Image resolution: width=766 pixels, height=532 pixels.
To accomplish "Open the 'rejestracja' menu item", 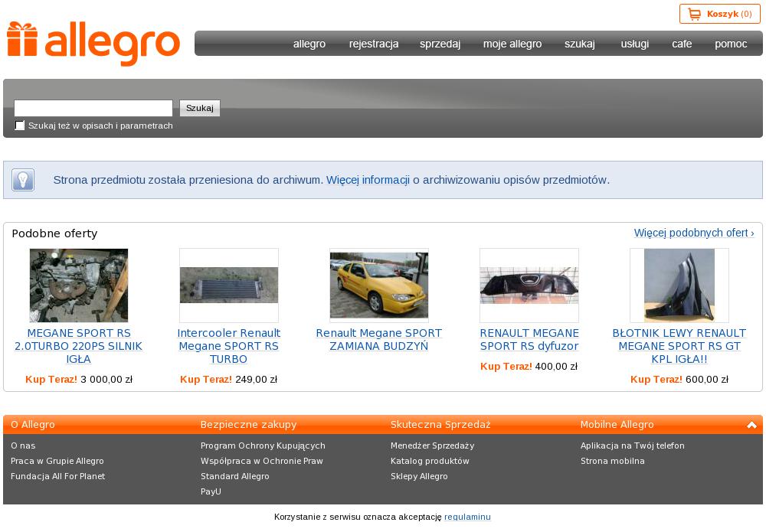I will pos(374,44).
